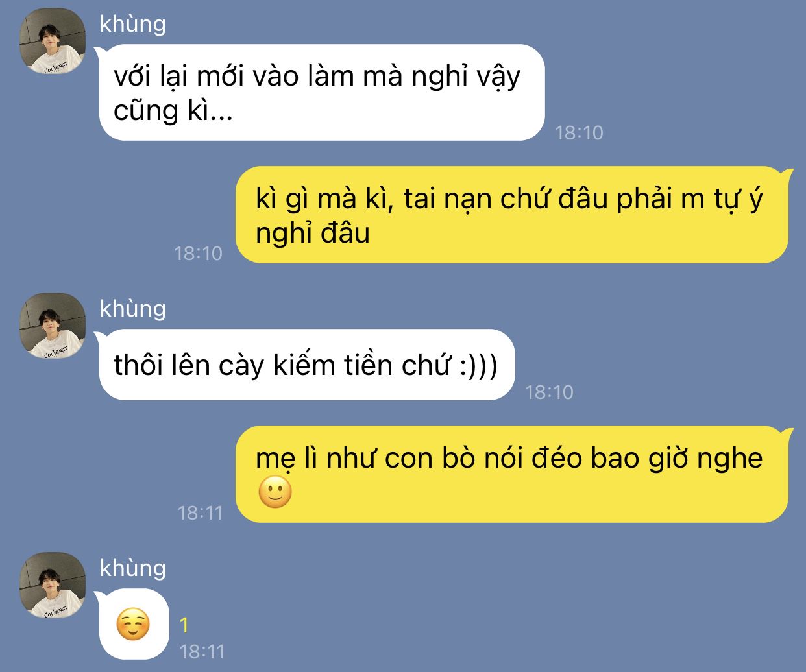Screen dimensions: 806x672
Task: Tap the words 'cũng kì...' in the first bubble
Action: (x=173, y=111)
